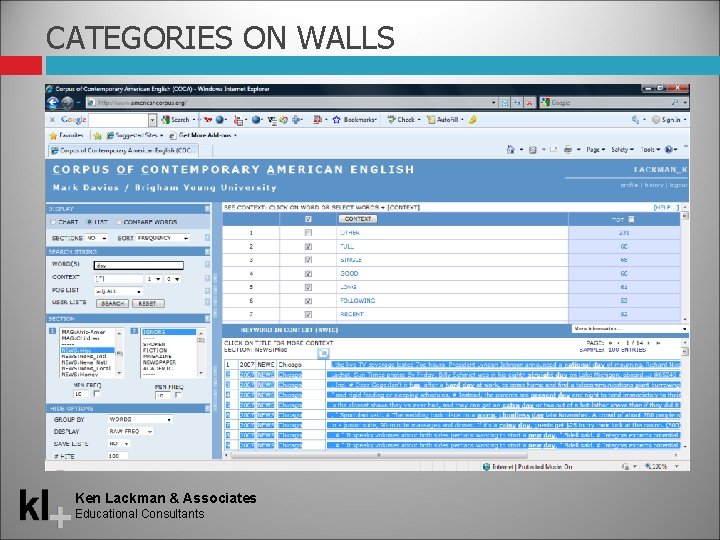The image size is (720, 540).
Task: Click the WORD(S) search input field
Action: [139, 265]
